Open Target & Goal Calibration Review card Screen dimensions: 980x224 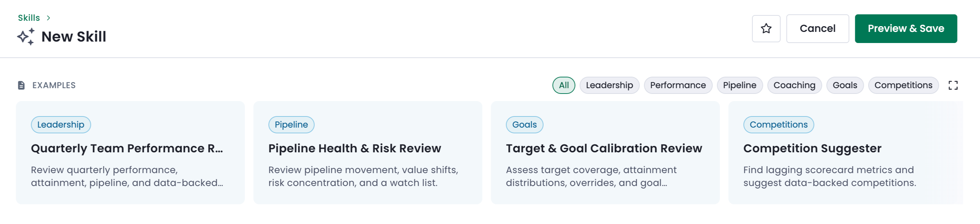pos(605,152)
